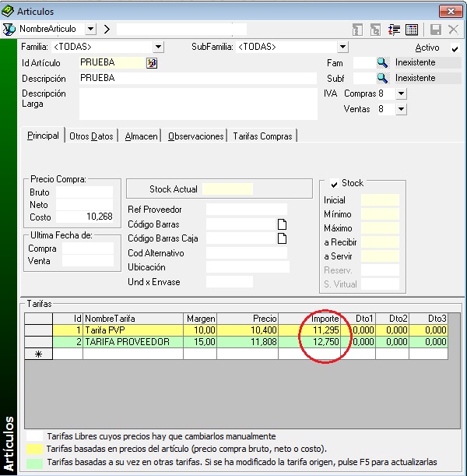This screenshot has width=467, height=476.
Task: Click the Stock Actual field
Action: tap(227, 189)
